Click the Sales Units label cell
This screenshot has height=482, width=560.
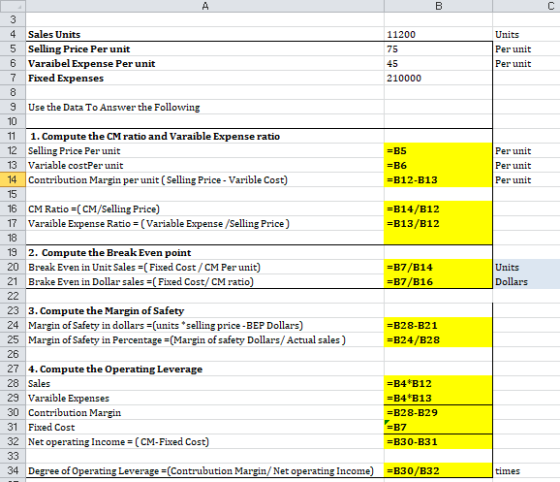coord(205,34)
